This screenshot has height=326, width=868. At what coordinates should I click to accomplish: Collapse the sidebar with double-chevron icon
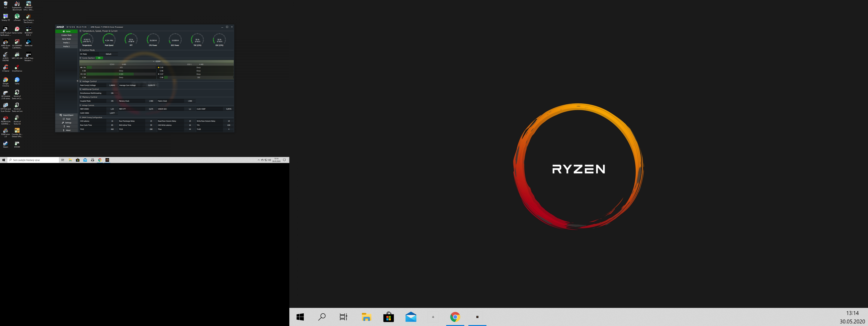click(x=77, y=81)
